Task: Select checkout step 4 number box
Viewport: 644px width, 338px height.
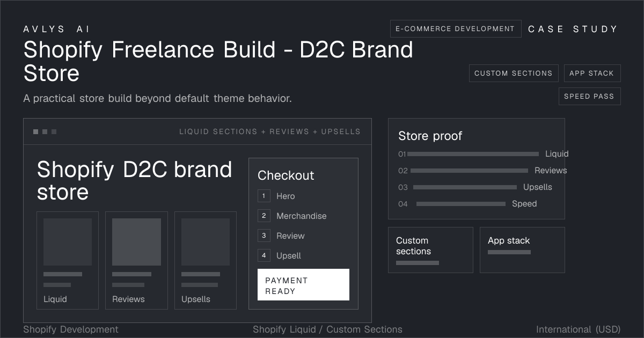Action: click(x=264, y=255)
